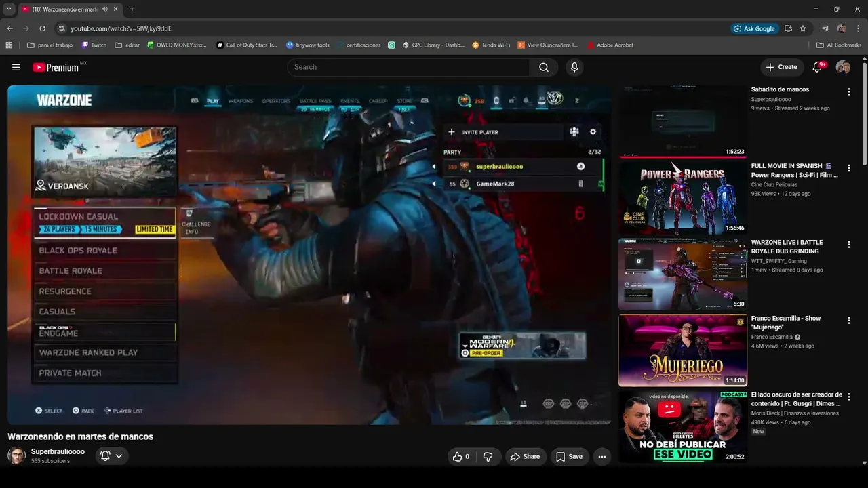Open Superbraulioooo channel avatar
The image size is (868, 488).
[16, 455]
